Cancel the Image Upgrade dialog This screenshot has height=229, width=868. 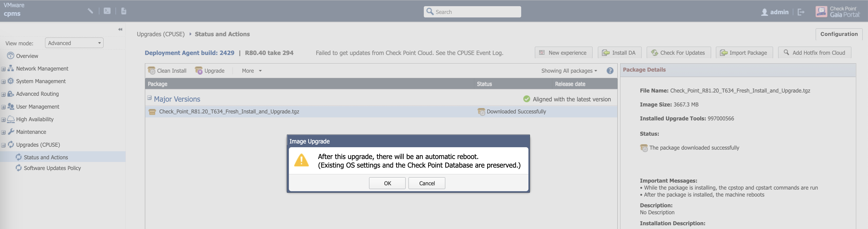tap(426, 183)
